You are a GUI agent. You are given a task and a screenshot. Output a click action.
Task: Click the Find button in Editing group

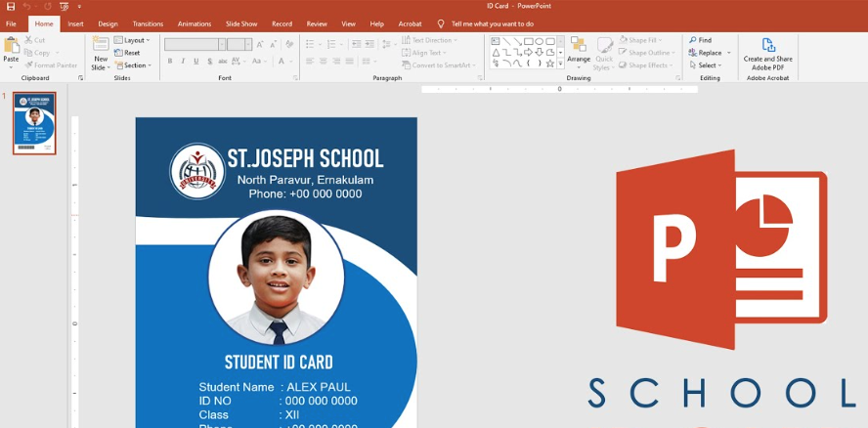(x=700, y=40)
